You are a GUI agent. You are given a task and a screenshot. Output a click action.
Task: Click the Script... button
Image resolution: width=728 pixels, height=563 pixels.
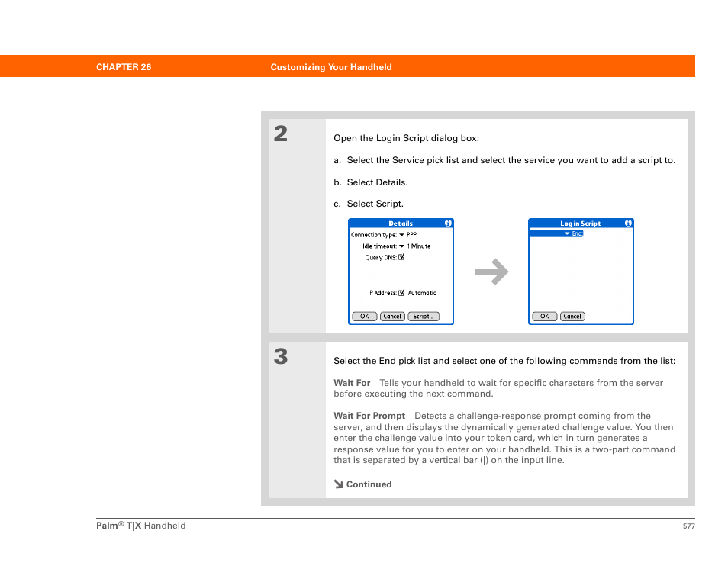pyautogui.click(x=424, y=317)
